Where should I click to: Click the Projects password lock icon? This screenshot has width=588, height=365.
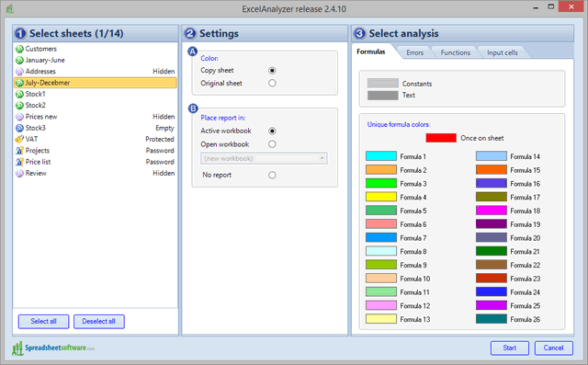click(x=19, y=151)
